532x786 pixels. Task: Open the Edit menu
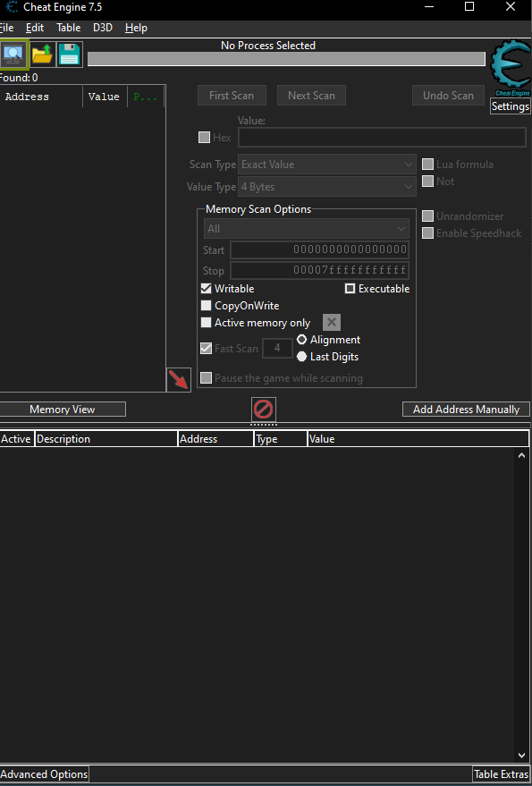[35, 28]
